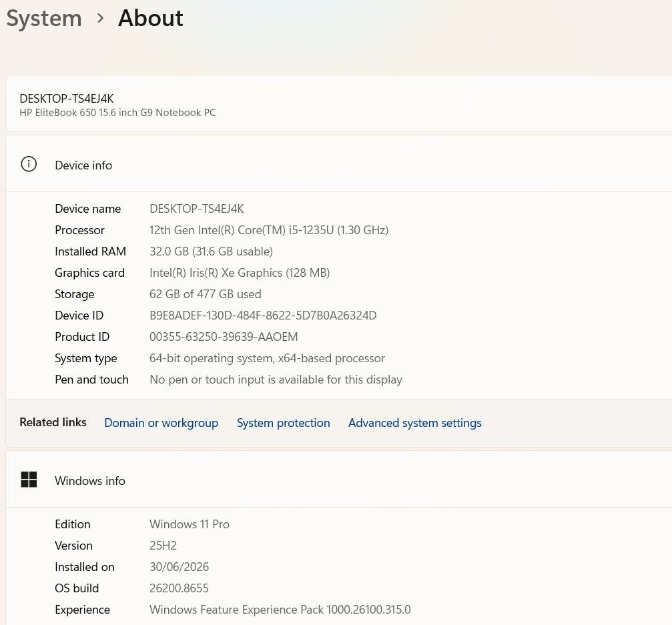This screenshot has width=672, height=625.
Task: Click the Storage usage value
Action: [206, 294]
